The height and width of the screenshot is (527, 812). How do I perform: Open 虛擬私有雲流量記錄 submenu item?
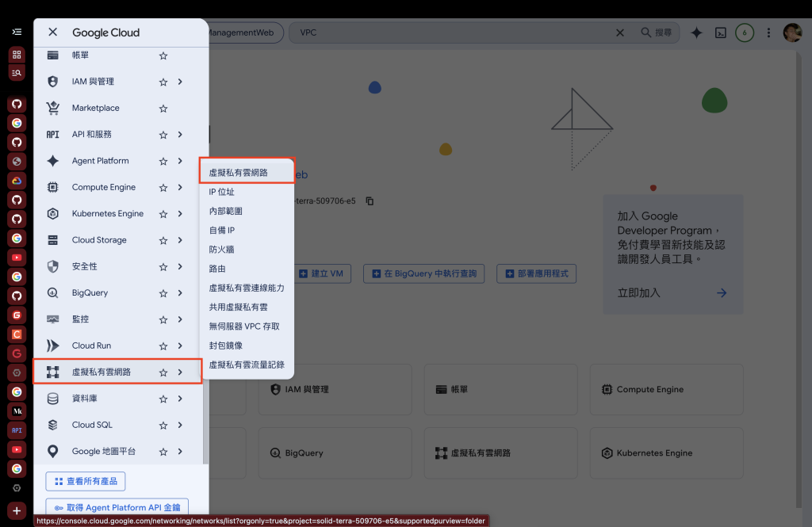[247, 365]
